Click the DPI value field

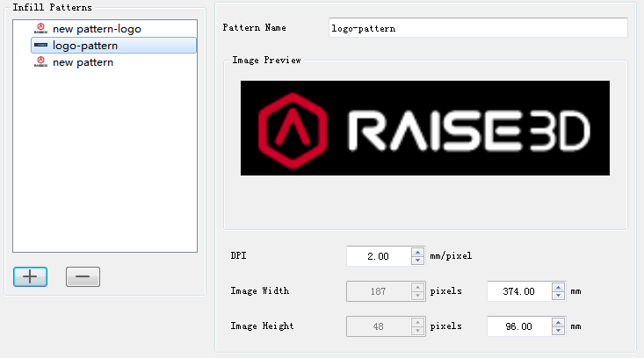point(379,256)
